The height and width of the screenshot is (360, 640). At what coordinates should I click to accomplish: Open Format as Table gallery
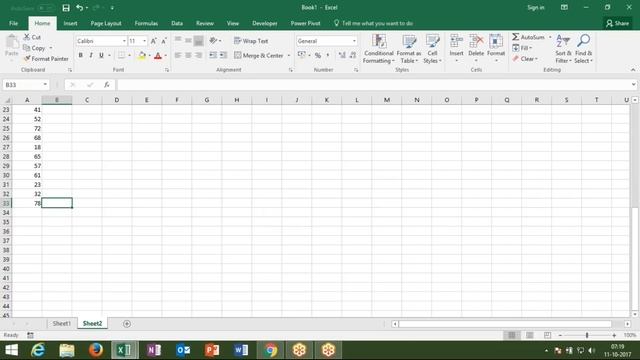409,49
